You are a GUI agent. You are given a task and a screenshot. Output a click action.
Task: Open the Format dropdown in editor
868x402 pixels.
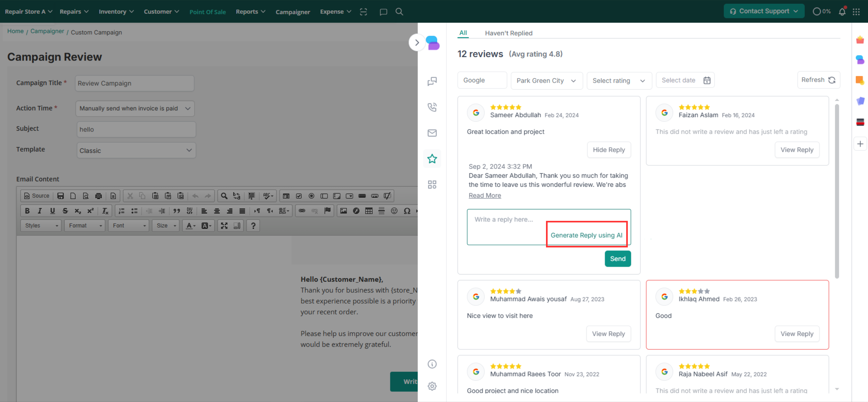point(85,226)
